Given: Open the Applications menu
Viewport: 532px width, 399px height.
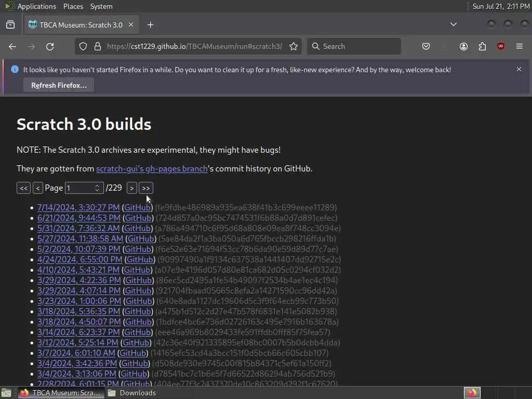Looking at the screenshot, I should tap(37, 6).
